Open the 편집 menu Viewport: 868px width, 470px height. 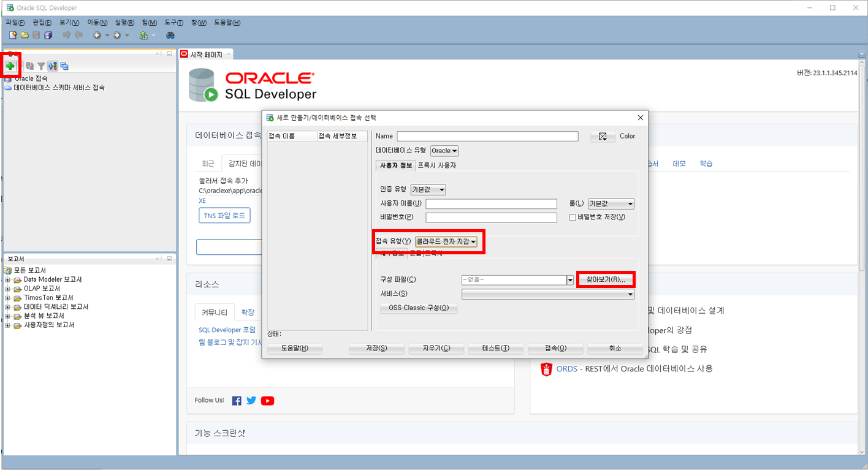42,23
